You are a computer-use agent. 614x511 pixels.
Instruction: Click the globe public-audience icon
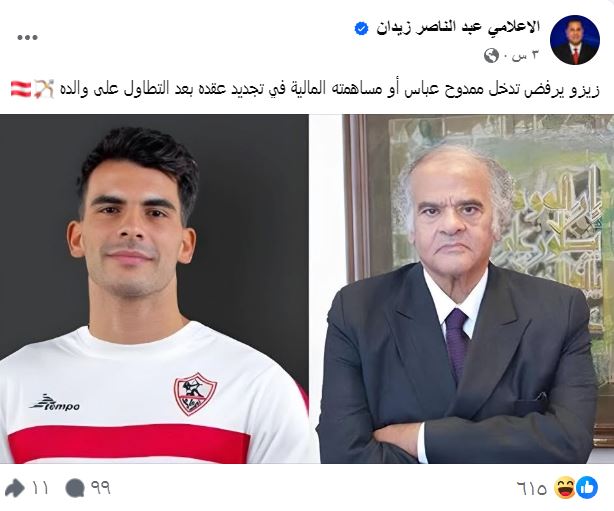click(491, 56)
